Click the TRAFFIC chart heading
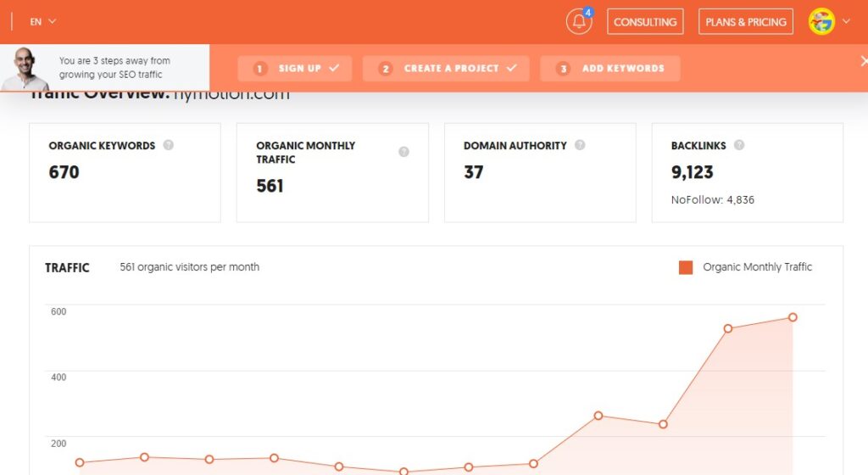 [67, 268]
